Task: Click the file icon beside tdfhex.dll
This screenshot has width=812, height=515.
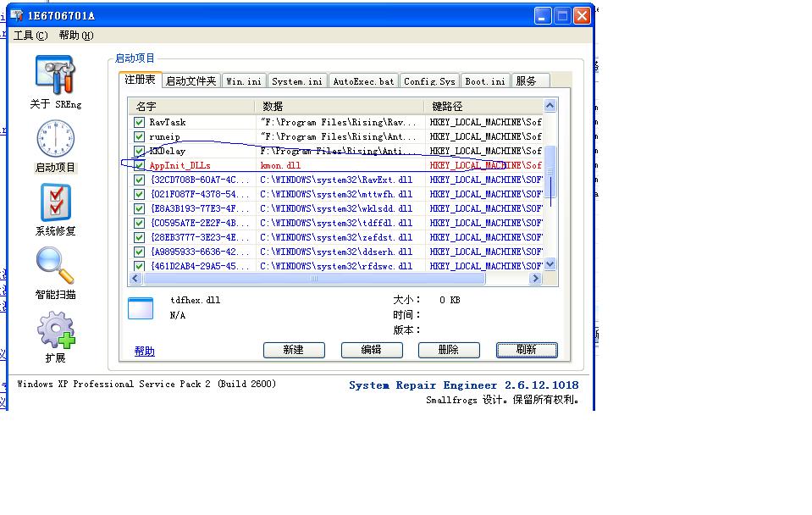Action: (141, 308)
